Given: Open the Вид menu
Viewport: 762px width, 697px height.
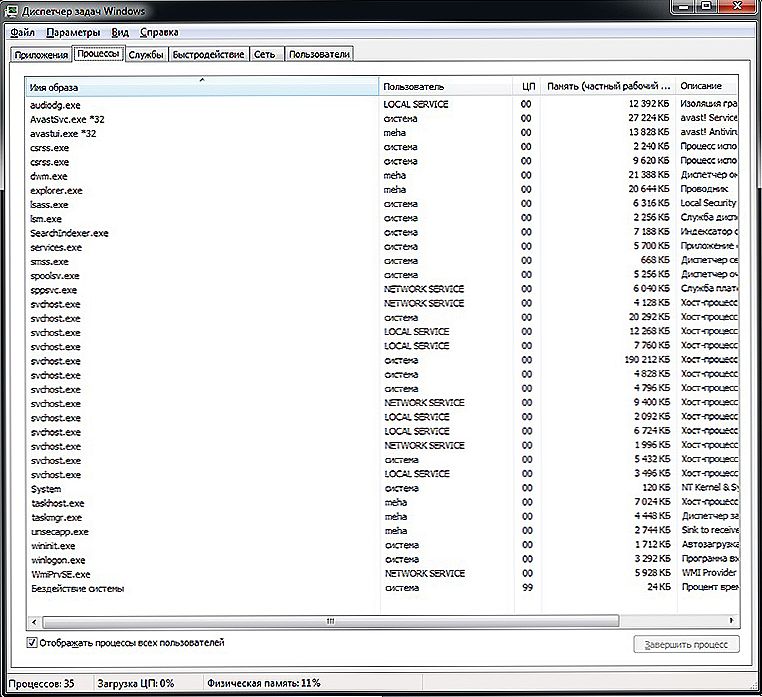Looking at the screenshot, I should point(120,32).
